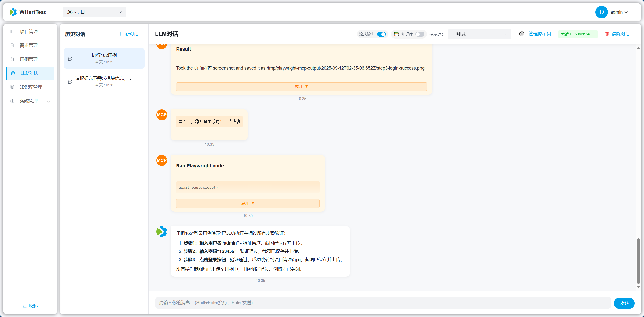This screenshot has height=317, width=644.
Task: Click the MCP avatar beside Ran Playwright code
Action: click(x=162, y=160)
